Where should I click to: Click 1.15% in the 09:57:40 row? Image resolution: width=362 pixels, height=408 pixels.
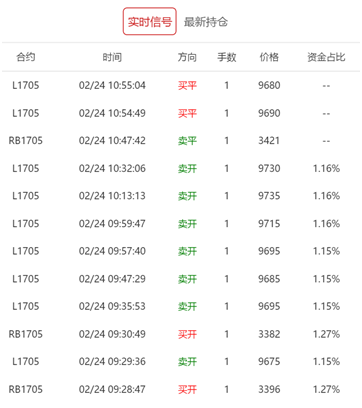tap(326, 251)
